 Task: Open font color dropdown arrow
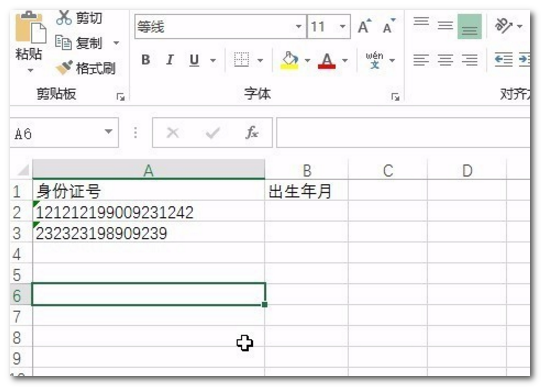[345, 60]
